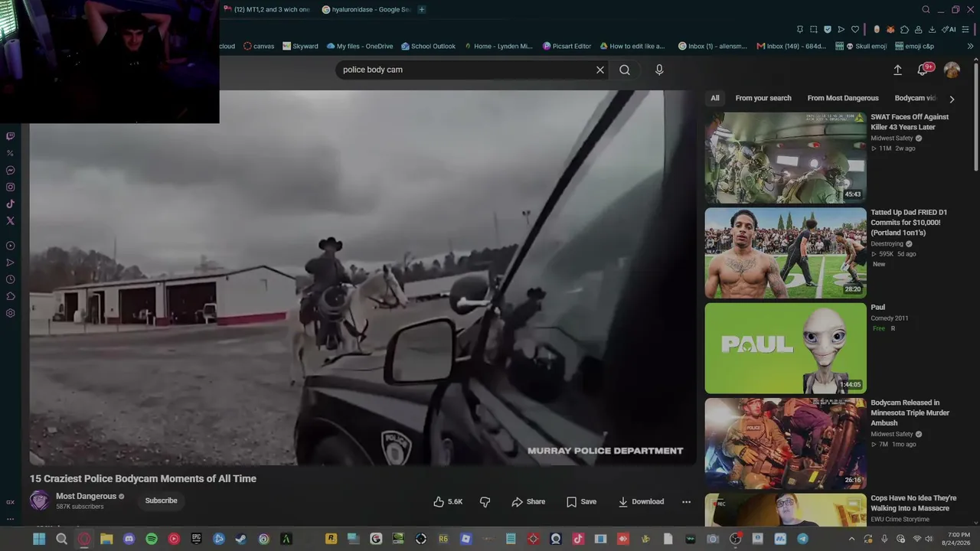Expand the hidden bookmarks overflow chevron
Screen dimensions: 980x551
click(x=970, y=46)
